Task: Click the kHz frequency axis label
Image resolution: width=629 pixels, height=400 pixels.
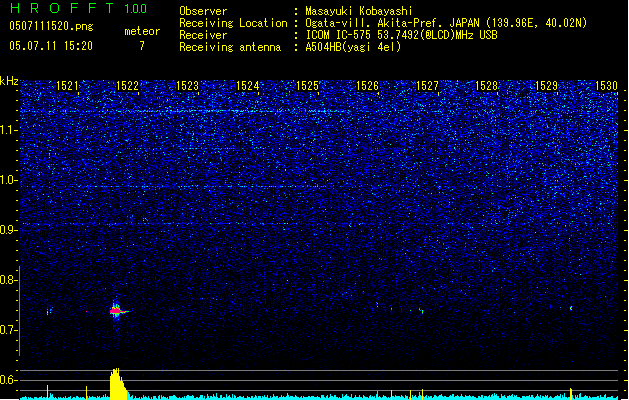Action: (9, 81)
